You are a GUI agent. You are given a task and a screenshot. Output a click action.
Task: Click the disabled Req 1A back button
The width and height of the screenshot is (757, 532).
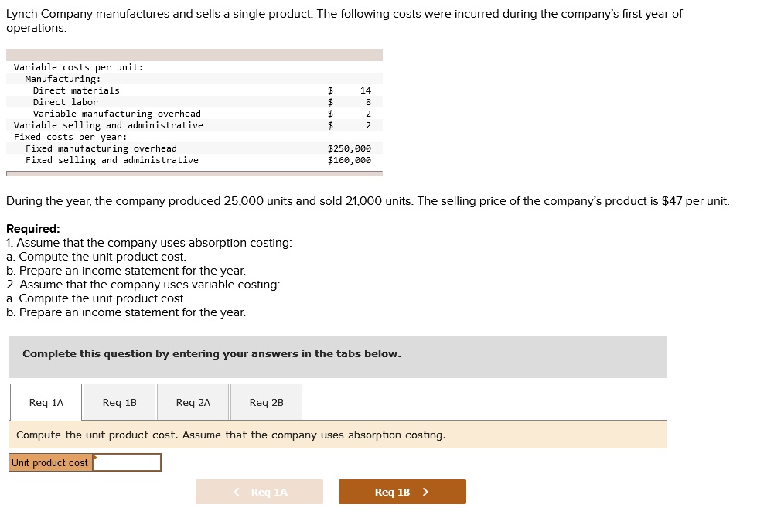pyautogui.click(x=259, y=491)
